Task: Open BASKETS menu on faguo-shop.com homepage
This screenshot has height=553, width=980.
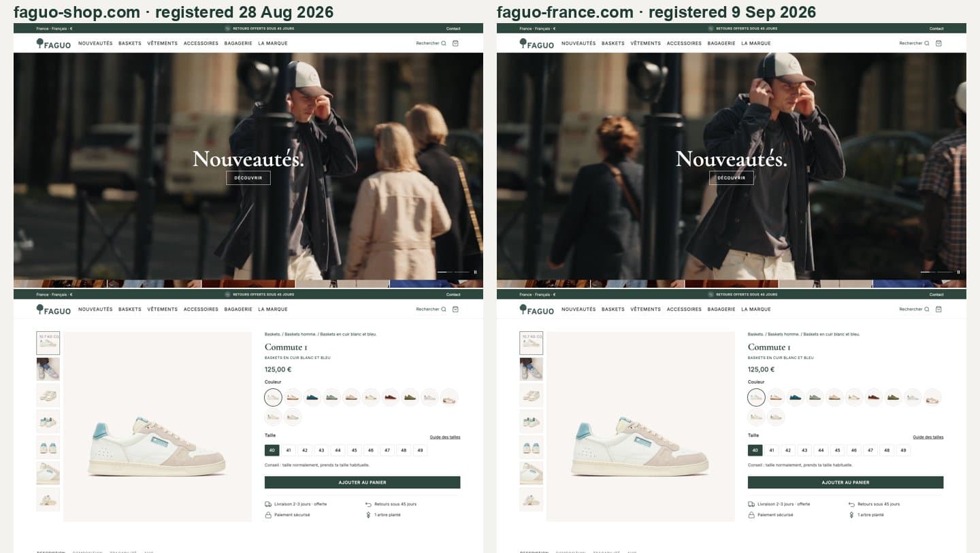Action: [x=130, y=43]
